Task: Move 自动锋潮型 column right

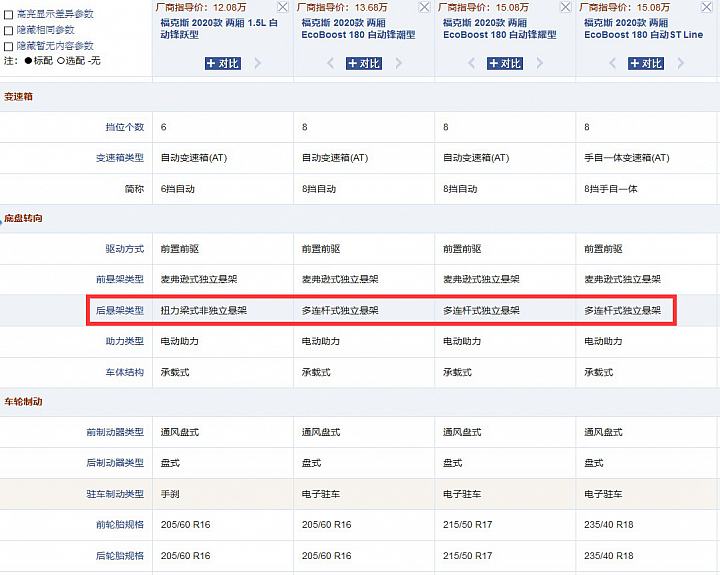Action: pos(399,63)
